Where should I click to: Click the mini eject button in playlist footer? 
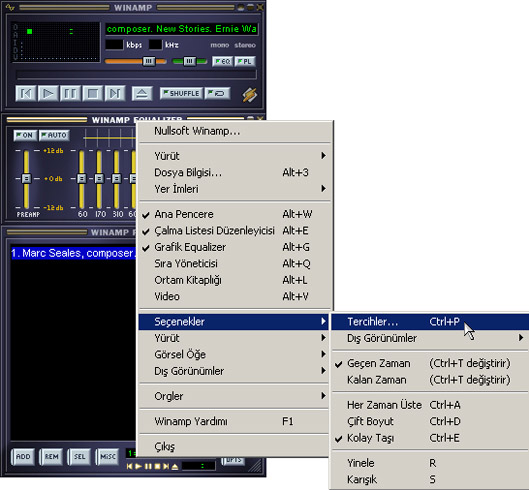click(175, 466)
